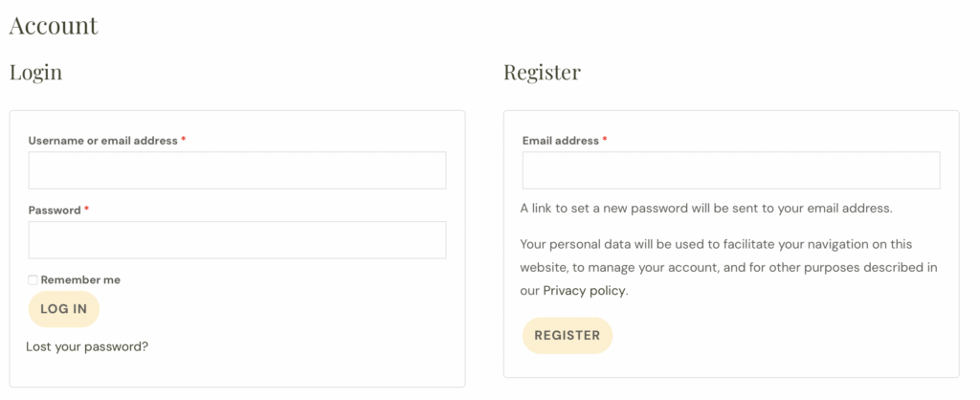
Task: Click the Username or email address input field
Action: coord(236,170)
